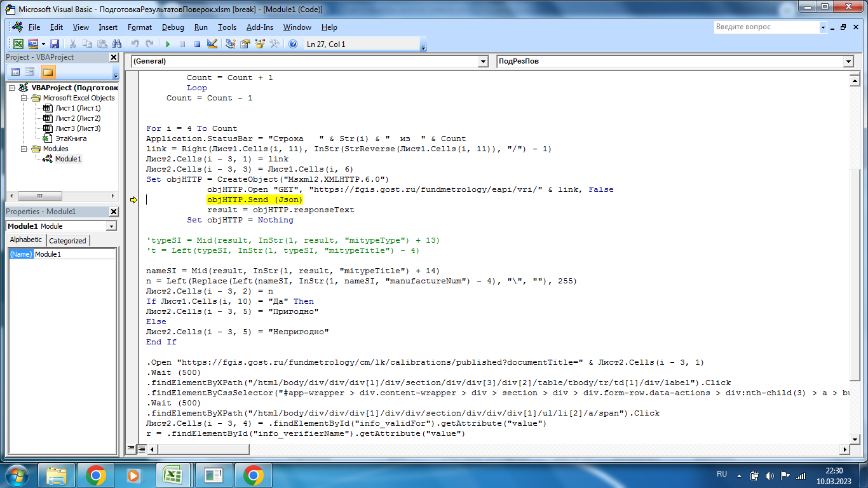Open the Object Browser icon
This screenshot has height=488, width=868.
(260, 44)
